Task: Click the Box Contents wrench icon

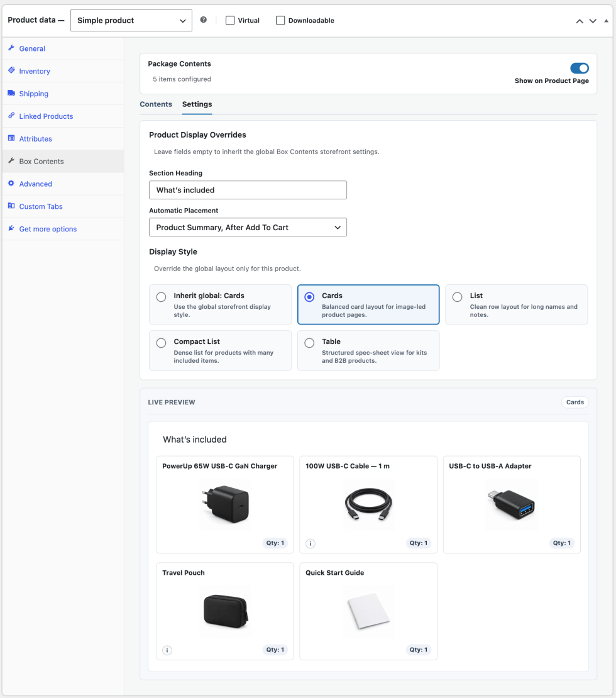Action: tap(11, 161)
